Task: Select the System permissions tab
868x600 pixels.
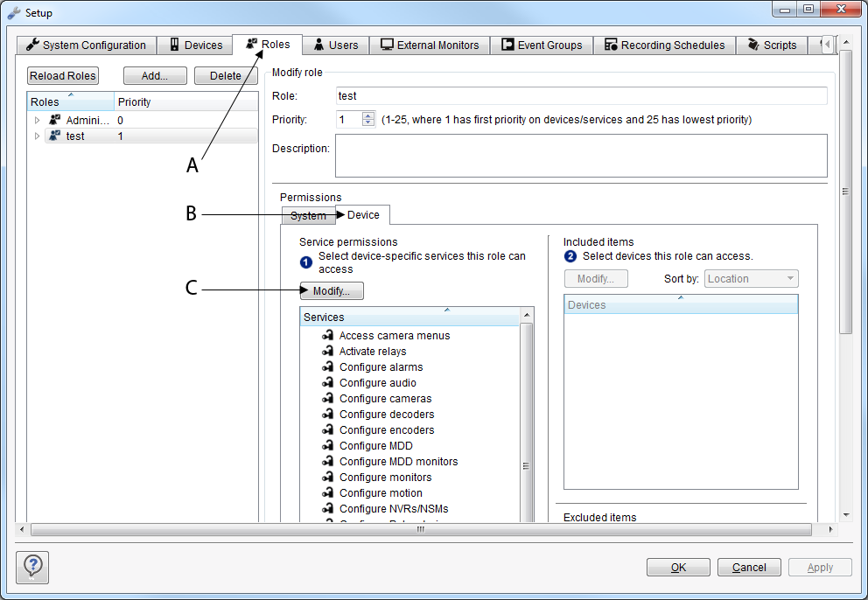Action: 308,215
